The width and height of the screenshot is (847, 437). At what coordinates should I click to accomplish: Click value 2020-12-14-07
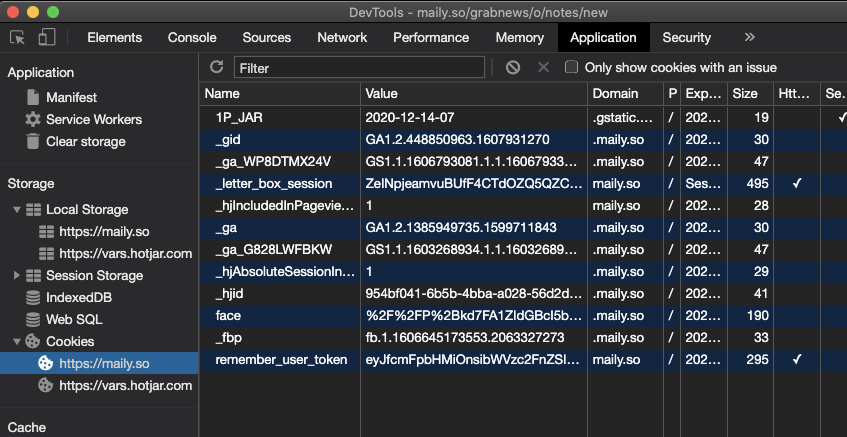coord(409,117)
